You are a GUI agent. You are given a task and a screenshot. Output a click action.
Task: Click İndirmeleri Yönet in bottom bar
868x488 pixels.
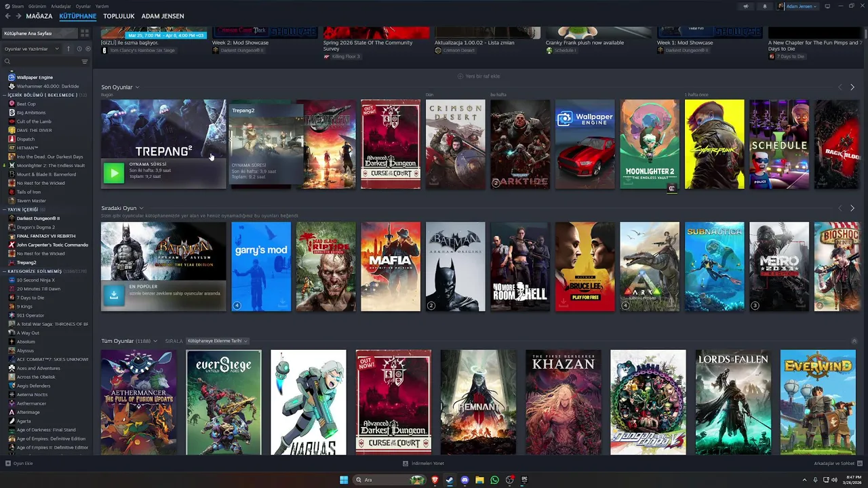click(423, 464)
